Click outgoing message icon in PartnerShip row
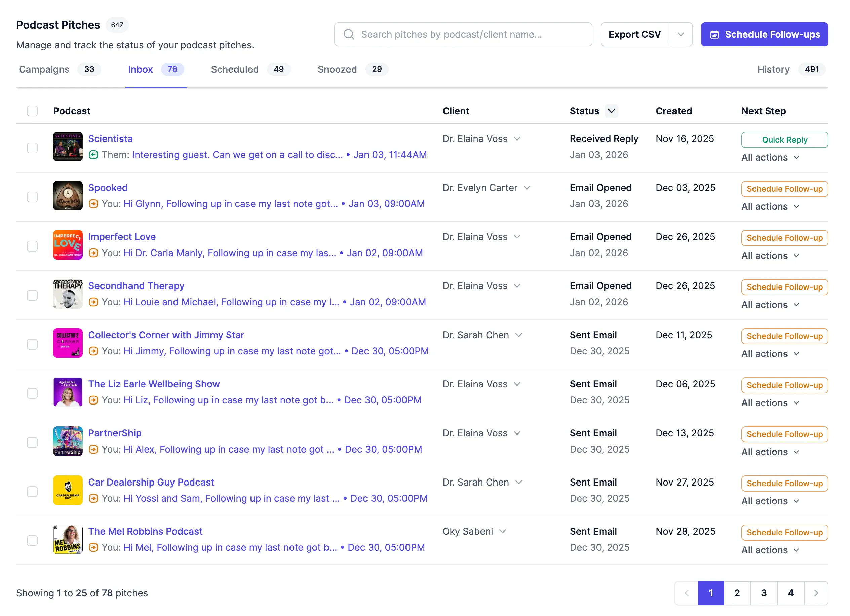This screenshot has width=850, height=616. click(x=93, y=449)
